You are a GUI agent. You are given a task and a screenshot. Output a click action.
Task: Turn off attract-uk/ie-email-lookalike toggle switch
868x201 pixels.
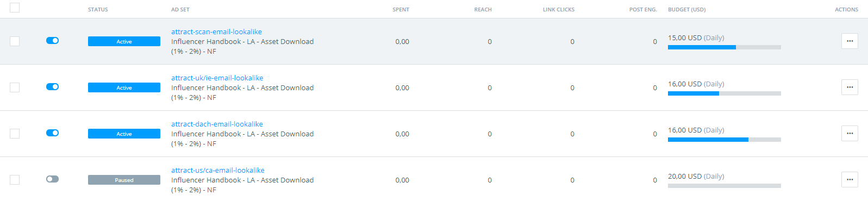(53, 87)
